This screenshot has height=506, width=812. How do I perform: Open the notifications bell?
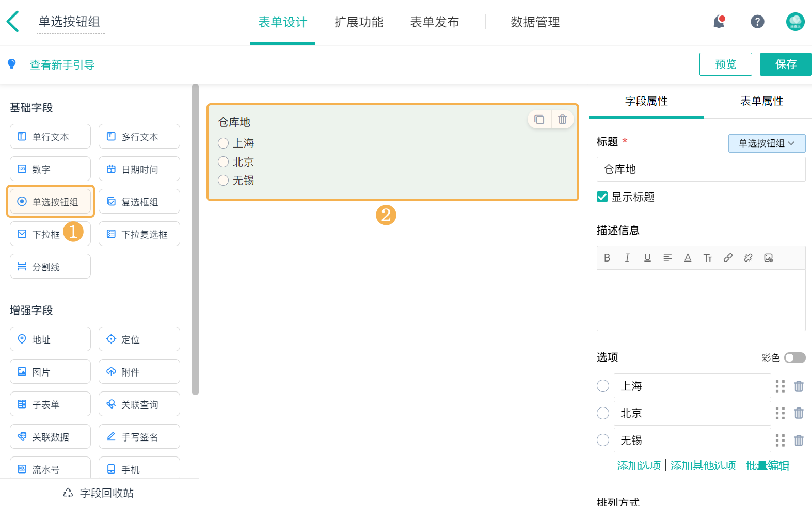[x=719, y=22]
